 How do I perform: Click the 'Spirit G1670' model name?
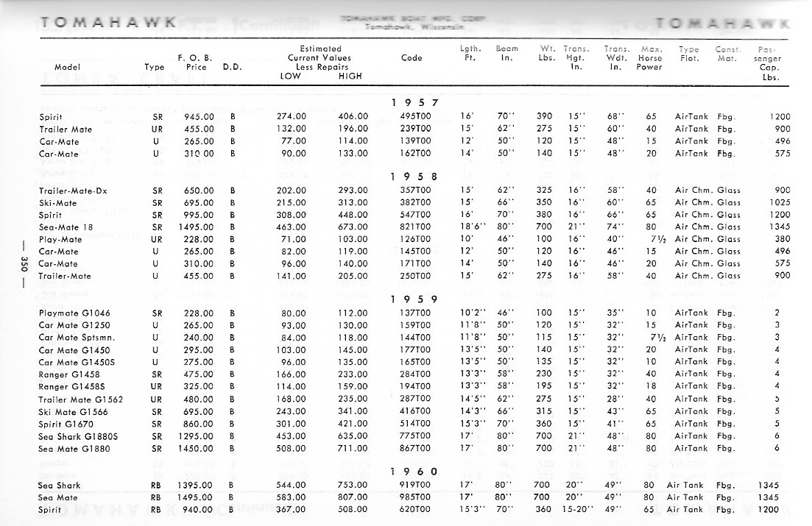point(66,424)
